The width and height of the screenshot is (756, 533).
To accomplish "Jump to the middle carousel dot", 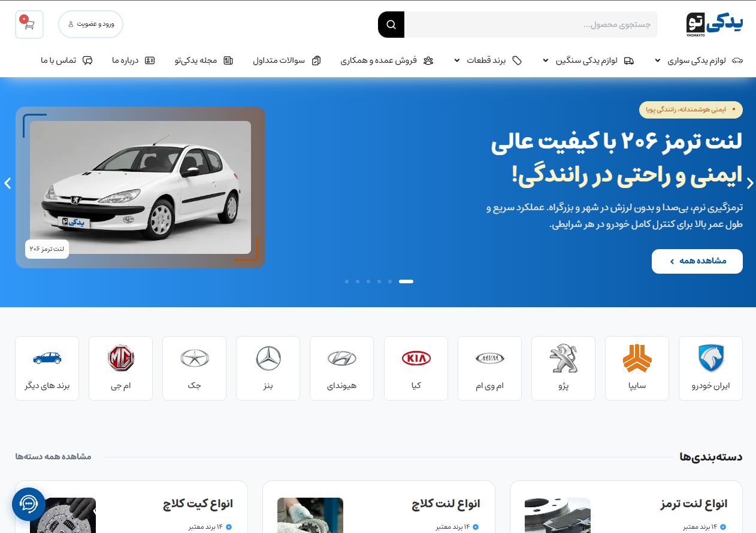I will [368, 281].
